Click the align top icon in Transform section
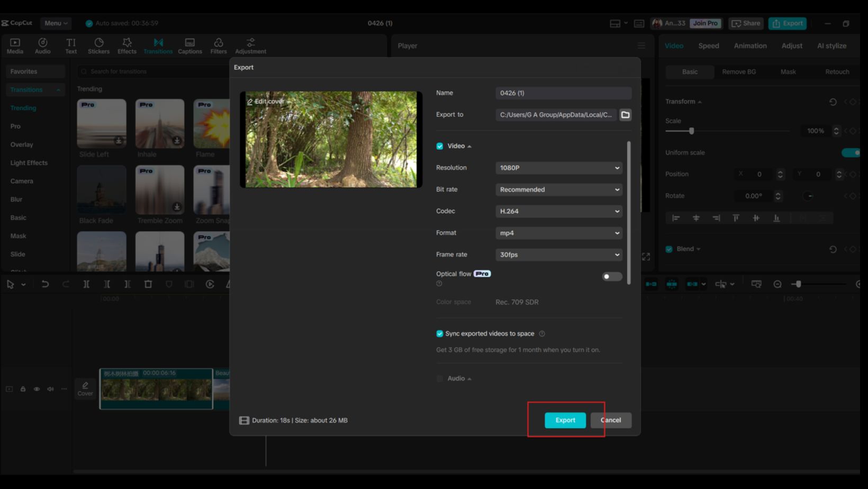868x489 pixels. [x=736, y=218]
